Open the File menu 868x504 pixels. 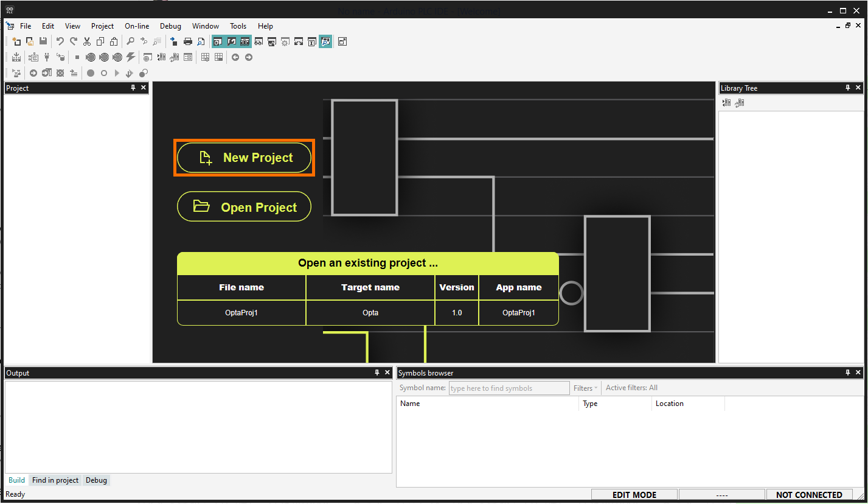(26, 26)
